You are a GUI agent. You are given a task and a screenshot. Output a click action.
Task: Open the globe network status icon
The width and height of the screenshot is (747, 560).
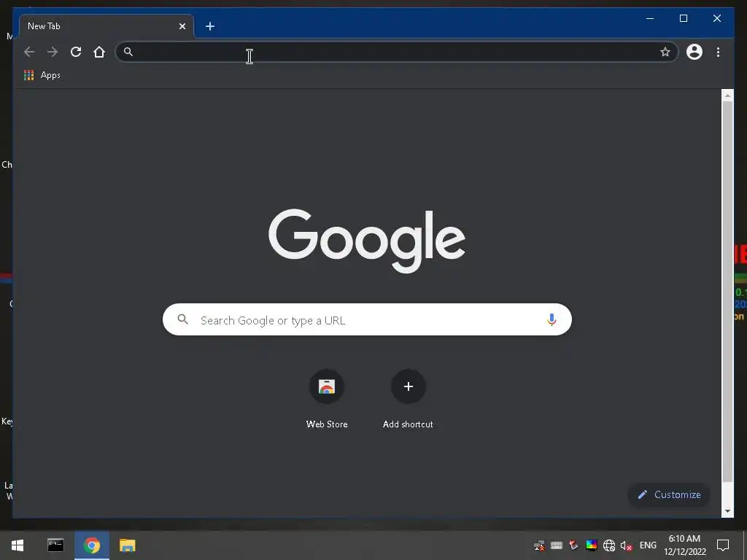pos(609,545)
